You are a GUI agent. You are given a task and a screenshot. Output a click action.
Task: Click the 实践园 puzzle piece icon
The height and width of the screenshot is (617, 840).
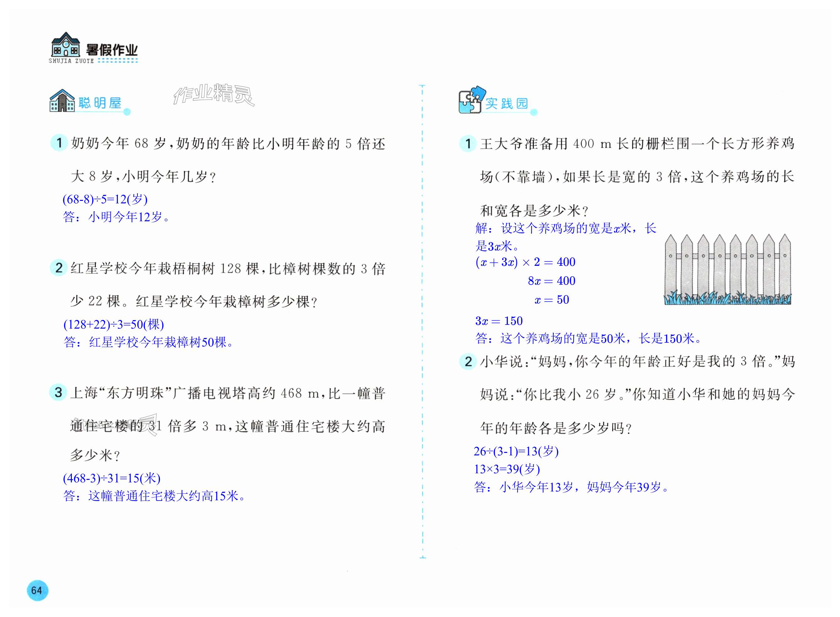[x=472, y=100]
